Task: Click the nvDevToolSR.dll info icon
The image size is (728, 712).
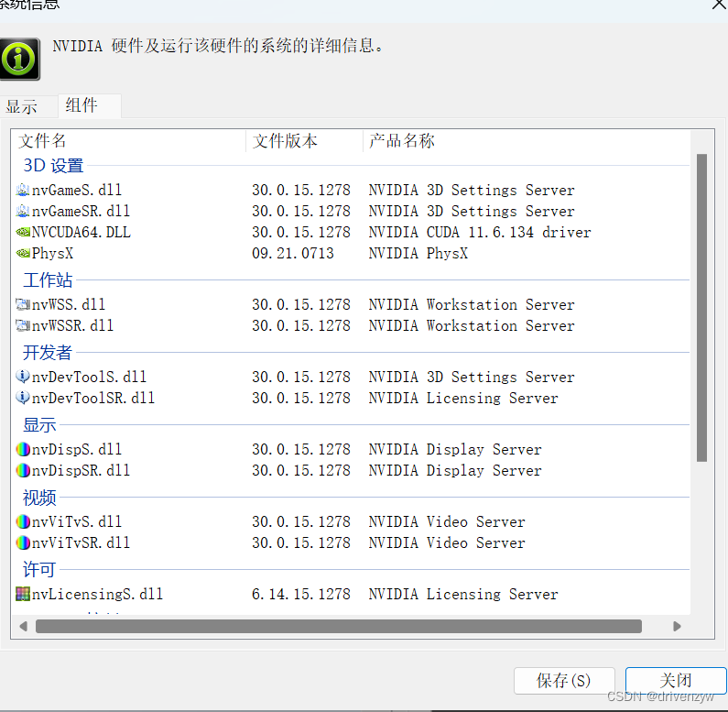Action: [23, 398]
